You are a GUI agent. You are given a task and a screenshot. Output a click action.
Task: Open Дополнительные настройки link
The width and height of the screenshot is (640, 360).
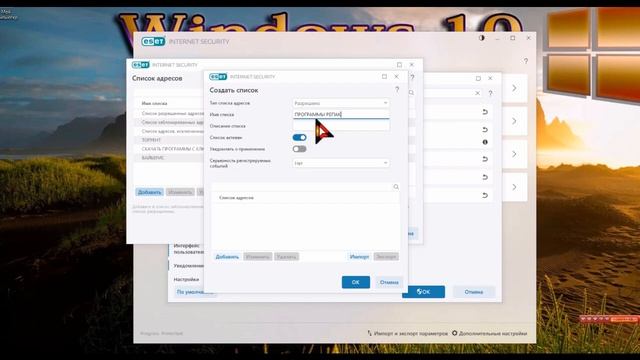click(x=489, y=333)
